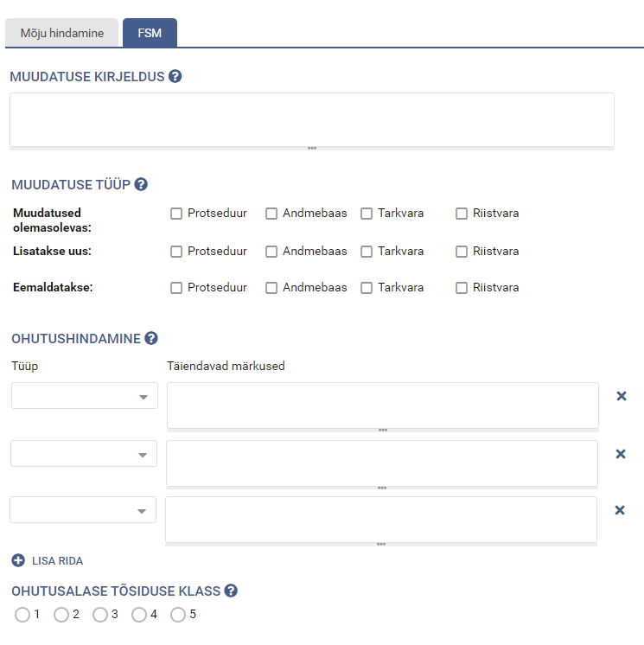Open help for Muudatuse kirjeldus
Viewport: 644px width, 645px height.
(175, 76)
